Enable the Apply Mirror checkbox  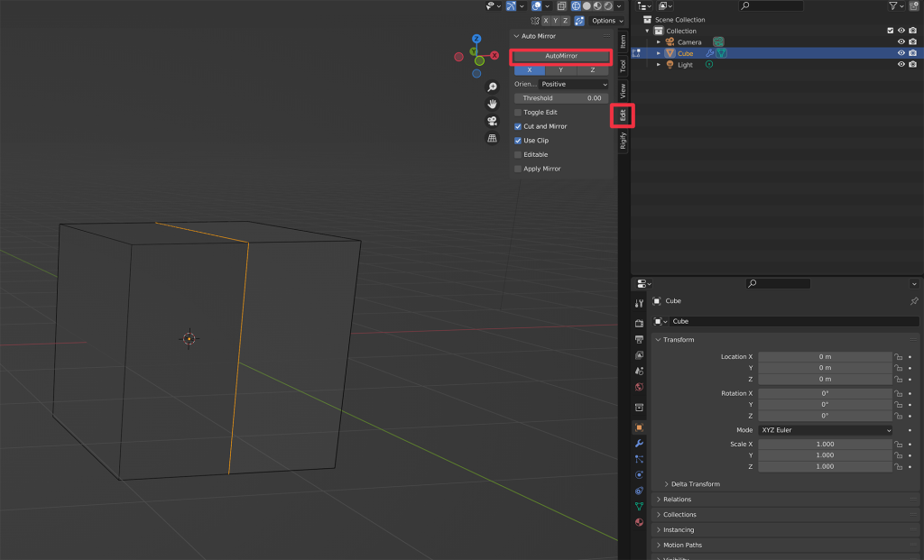coord(518,169)
